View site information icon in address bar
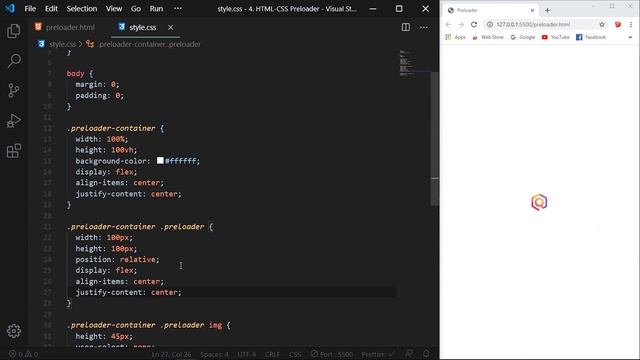 (x=490, y=24)
